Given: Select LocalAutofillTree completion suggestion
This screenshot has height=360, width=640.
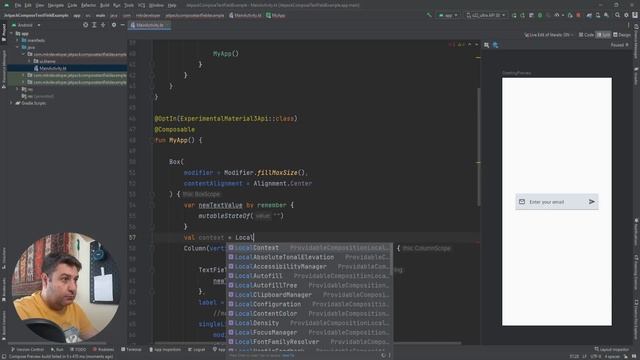Looking at the screenshot, I should 309,285.
